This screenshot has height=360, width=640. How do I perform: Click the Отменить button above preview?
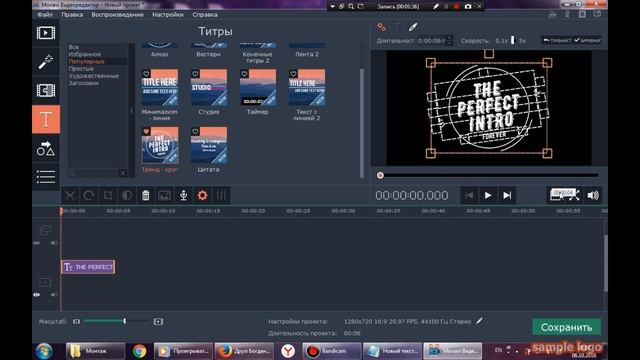pos(556,40)
